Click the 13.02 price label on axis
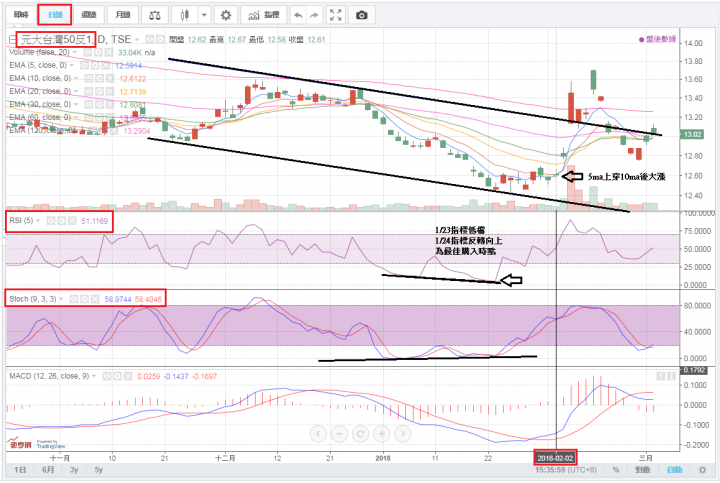Image resolution: width=720 pixels, height=483 pixels. coord(692,135)
